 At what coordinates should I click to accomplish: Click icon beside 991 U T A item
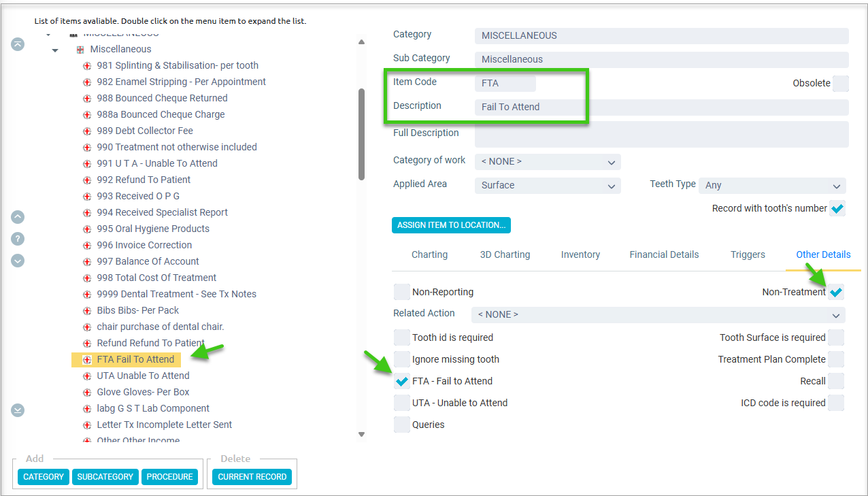point(87,164)
